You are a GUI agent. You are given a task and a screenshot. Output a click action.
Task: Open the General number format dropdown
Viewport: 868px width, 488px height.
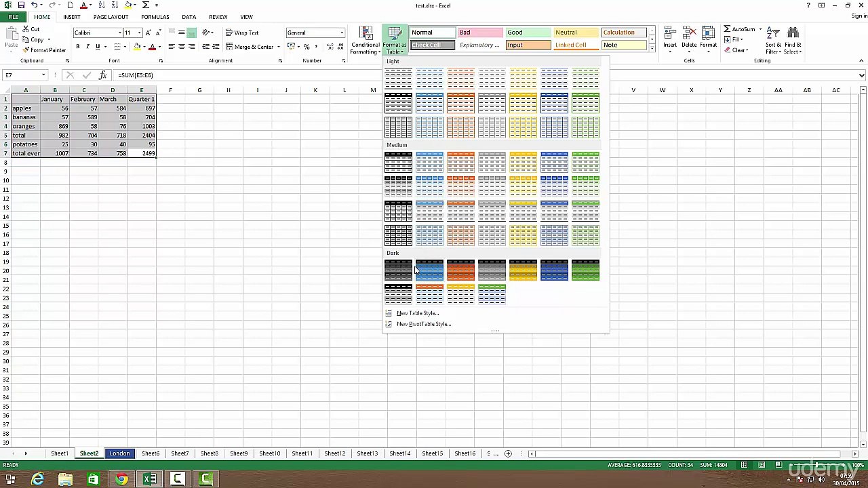[x=342, y=33]
